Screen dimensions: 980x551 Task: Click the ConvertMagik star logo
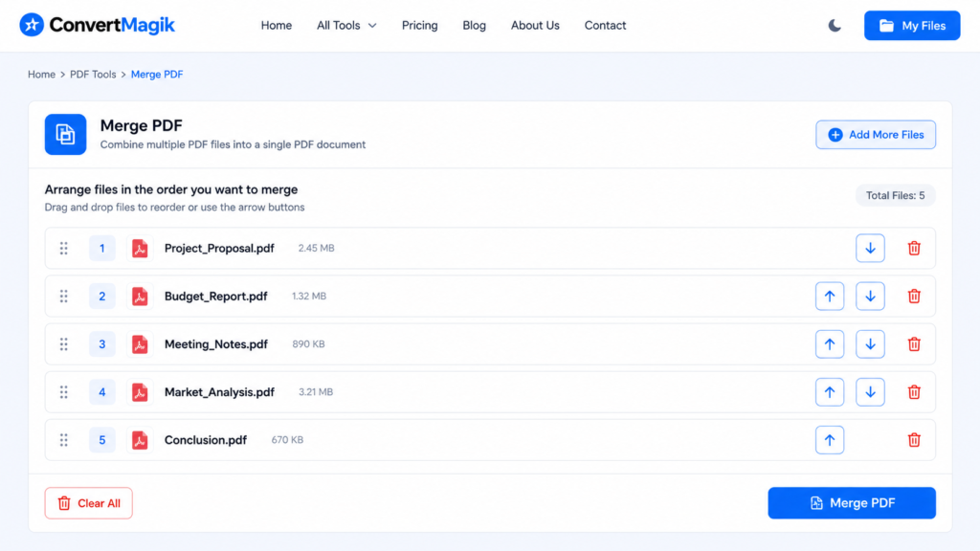click(32, 25)
